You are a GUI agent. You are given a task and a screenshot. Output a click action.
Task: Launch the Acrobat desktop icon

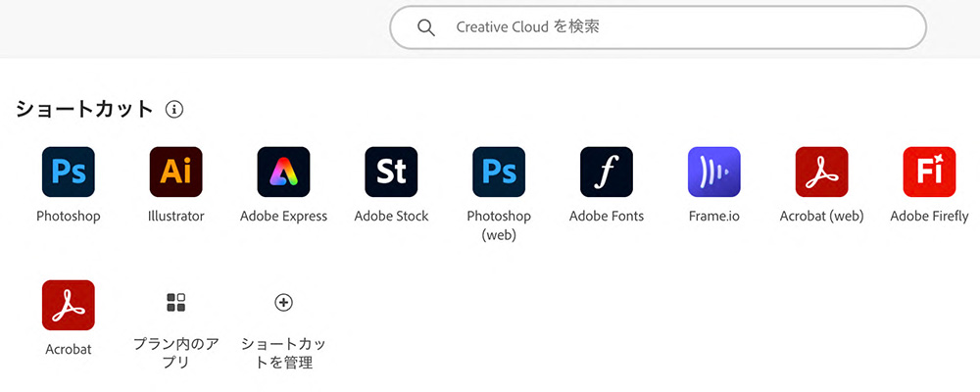click(69, 305)
